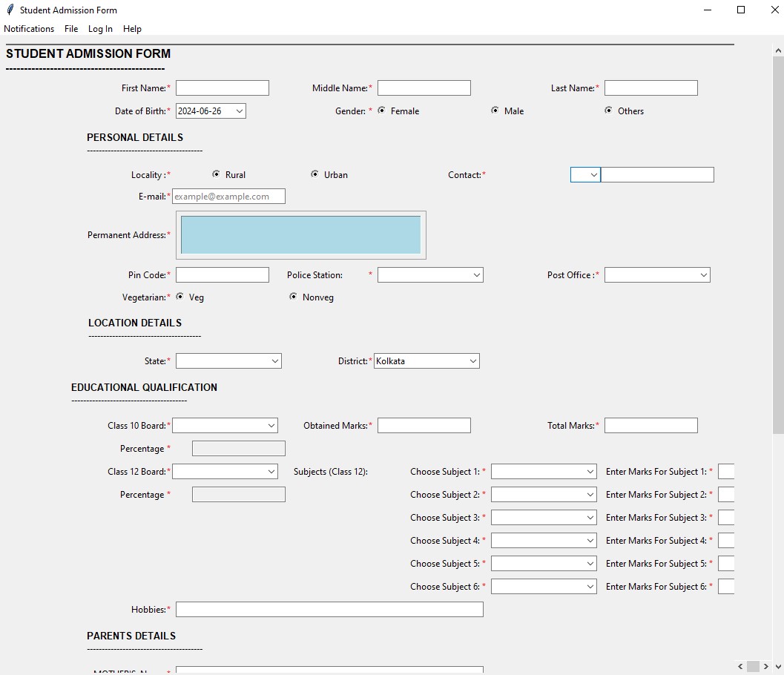The image size is (784, 675).
Task: Click the blue Permanent Address text area
Action: point(300,235)
